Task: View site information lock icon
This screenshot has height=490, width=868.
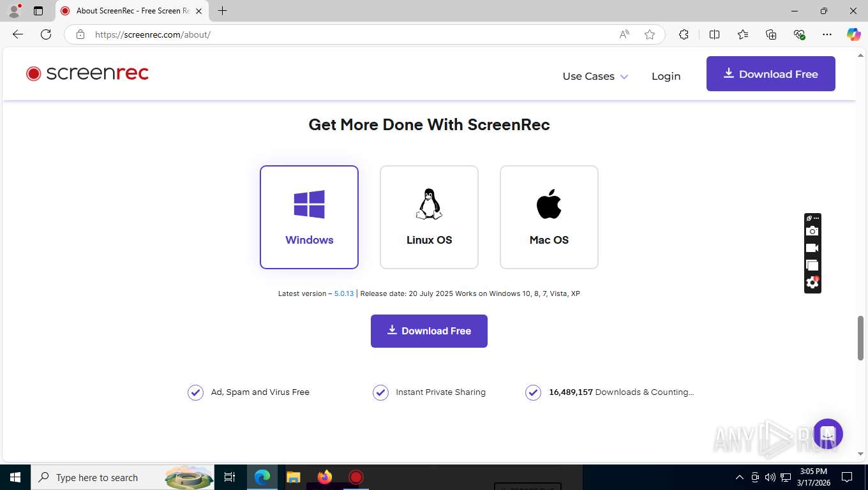Action: point(80,34)
